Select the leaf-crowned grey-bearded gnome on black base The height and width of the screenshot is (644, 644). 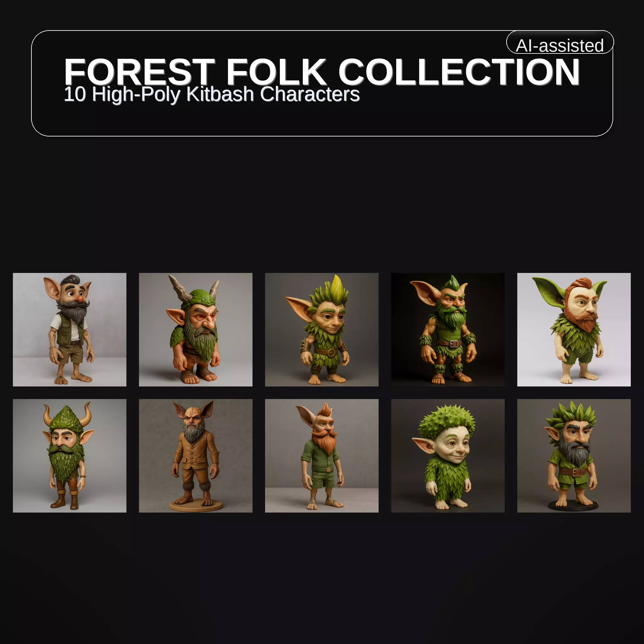[574, 456]
